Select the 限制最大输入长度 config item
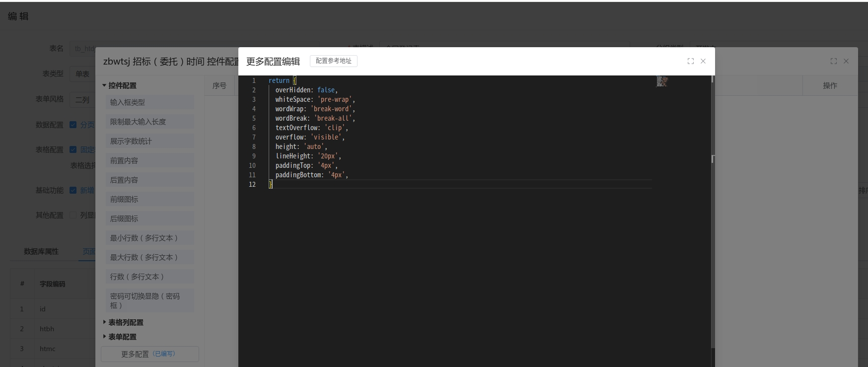Viewport: 868px width, 367px height. [149, 122]
